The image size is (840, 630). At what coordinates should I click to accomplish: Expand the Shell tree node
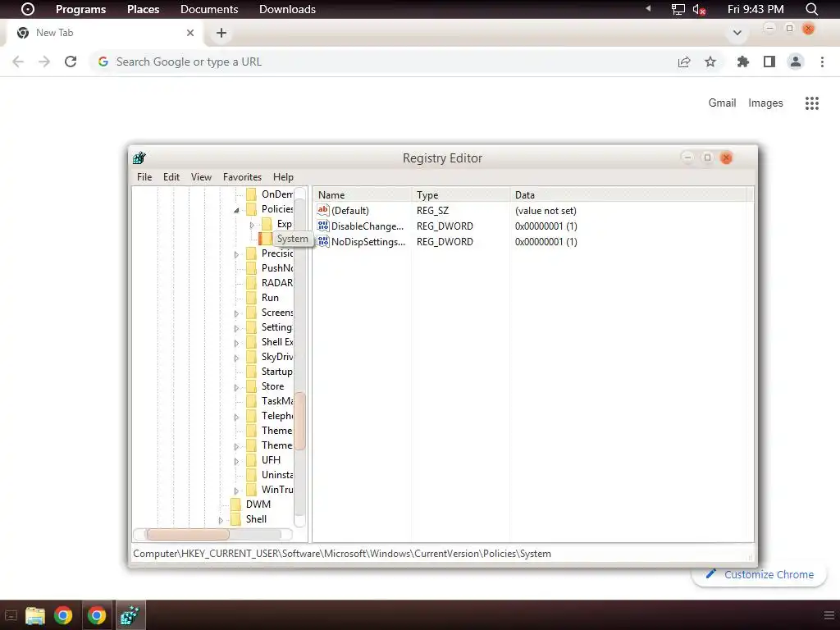tap(221, 520)
